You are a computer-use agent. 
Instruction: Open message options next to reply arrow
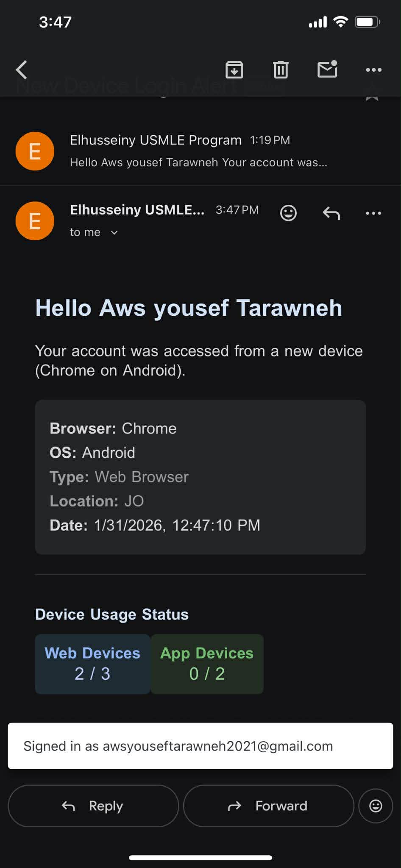pos(373,213)
